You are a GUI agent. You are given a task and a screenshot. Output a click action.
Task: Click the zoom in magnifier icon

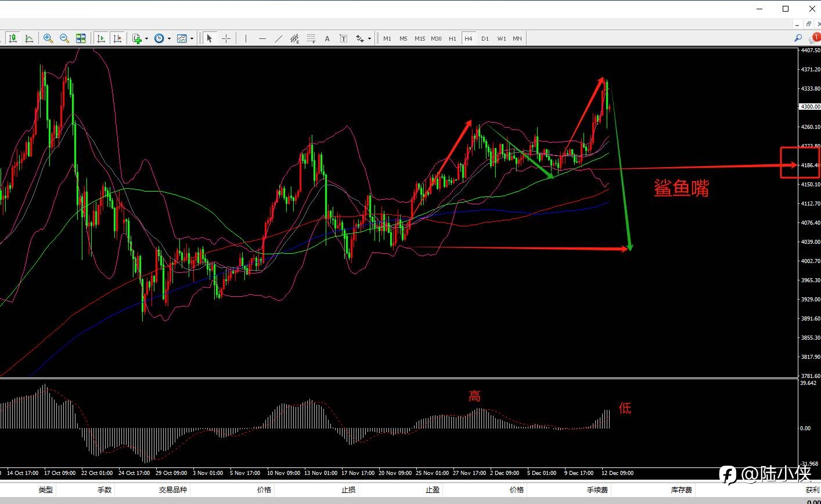[48, 38]
